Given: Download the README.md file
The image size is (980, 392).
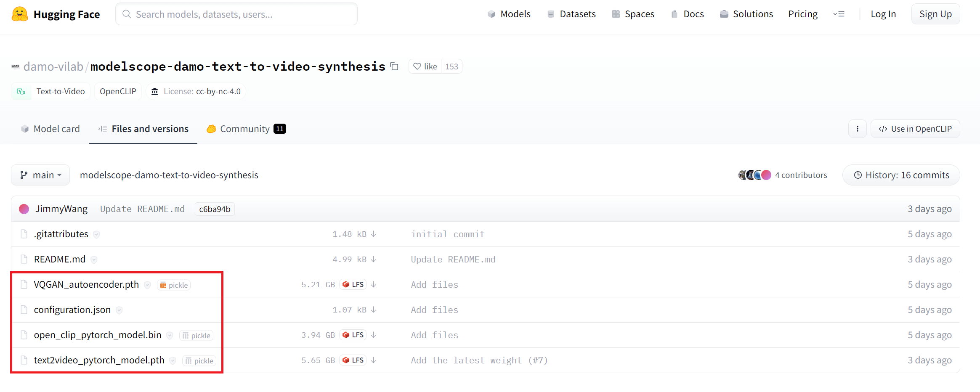Looking at the screenshot, I should click(x=374, y=259).
